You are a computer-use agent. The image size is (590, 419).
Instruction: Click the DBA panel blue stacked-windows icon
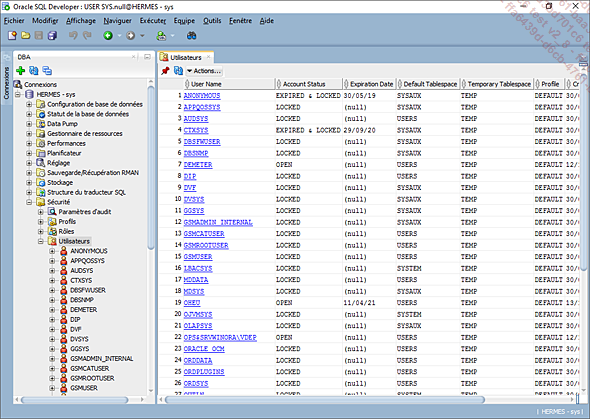coord(47,70)
